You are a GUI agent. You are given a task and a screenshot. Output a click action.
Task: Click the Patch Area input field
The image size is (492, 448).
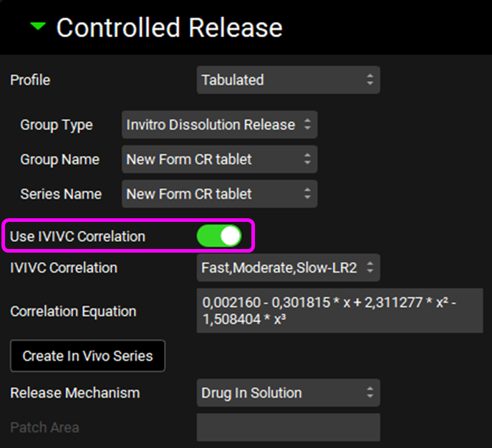coord(288,428)
